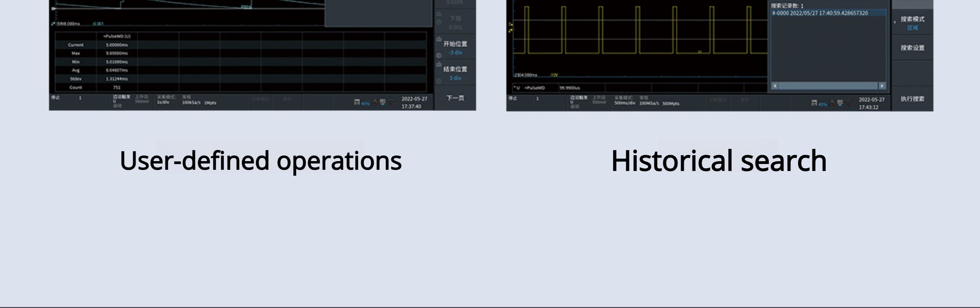Click the network computer icon in right status bar

(840, 103)
